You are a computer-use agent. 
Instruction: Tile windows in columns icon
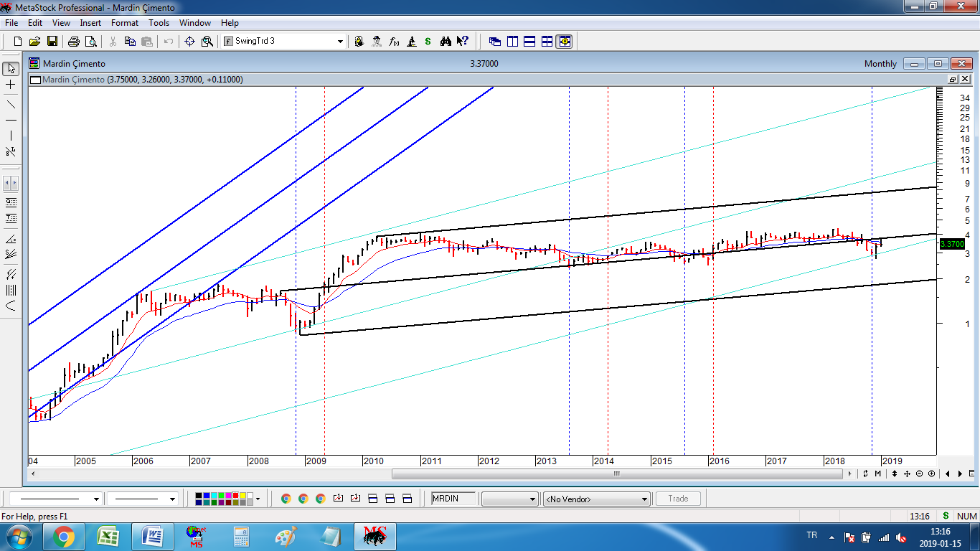512,42
